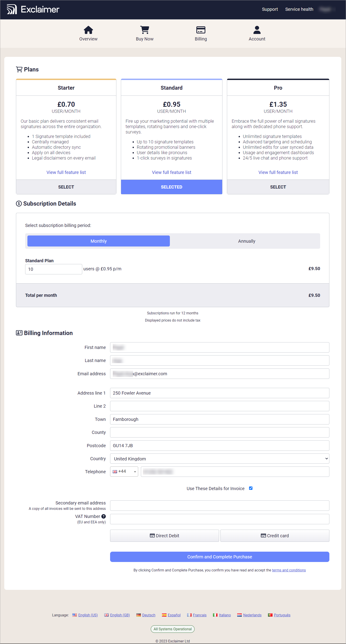Open the Account person icon
This screenshot has width=346, height=644.
coord(257,30)
